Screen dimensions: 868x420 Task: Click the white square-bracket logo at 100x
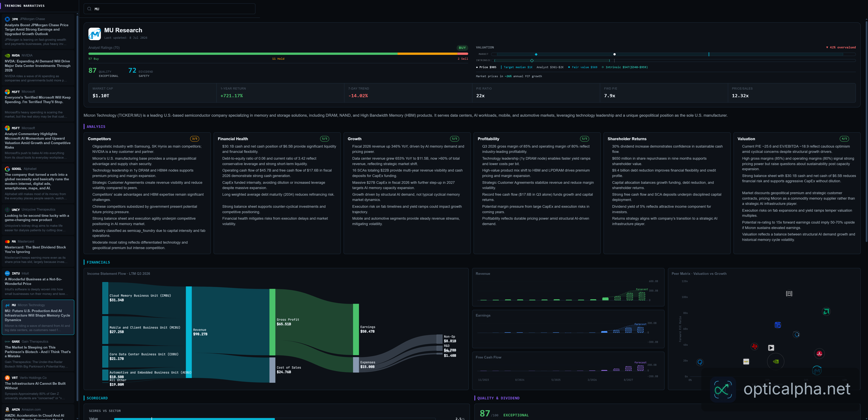point(789,294)
